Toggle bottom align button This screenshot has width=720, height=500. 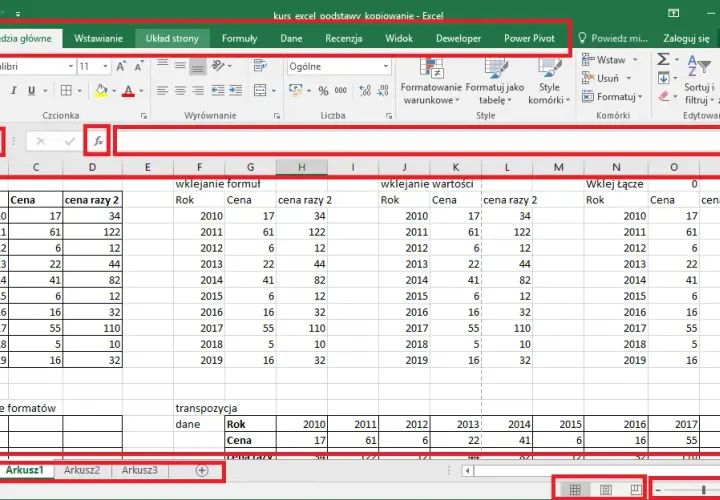[198, 67]
